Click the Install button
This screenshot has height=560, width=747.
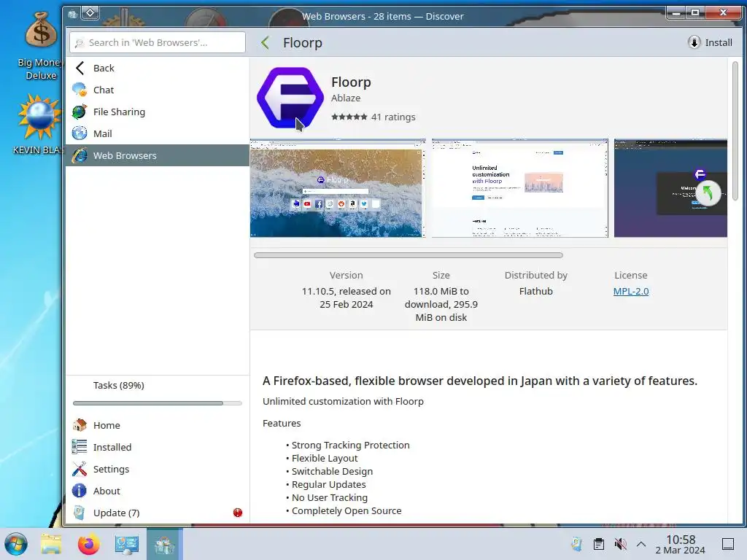710,42
